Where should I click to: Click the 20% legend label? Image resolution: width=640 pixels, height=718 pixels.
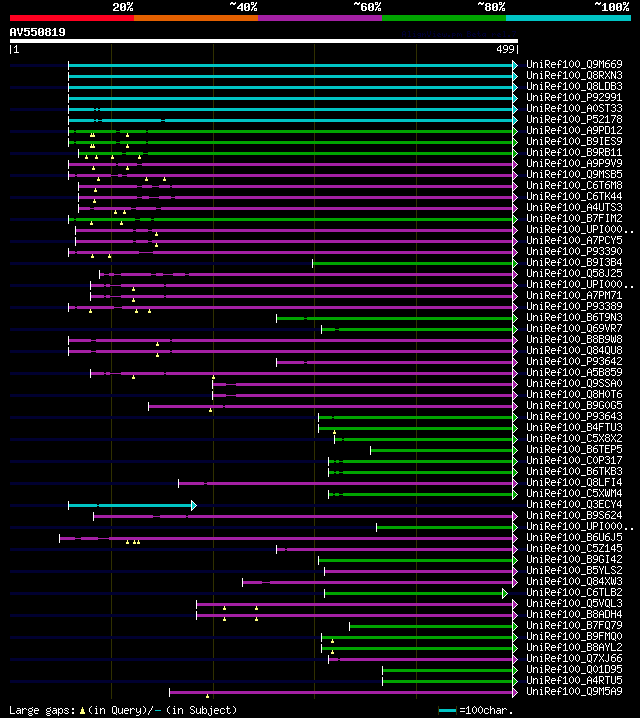[x=123, y=7]
